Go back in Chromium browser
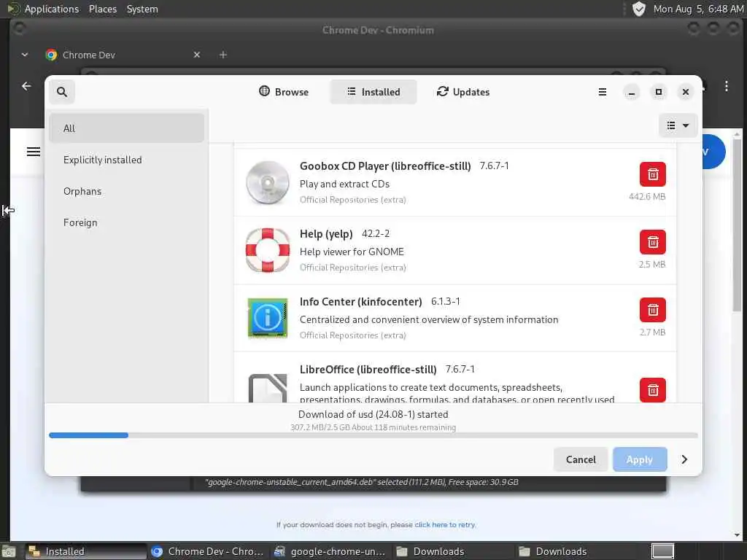 26,86
